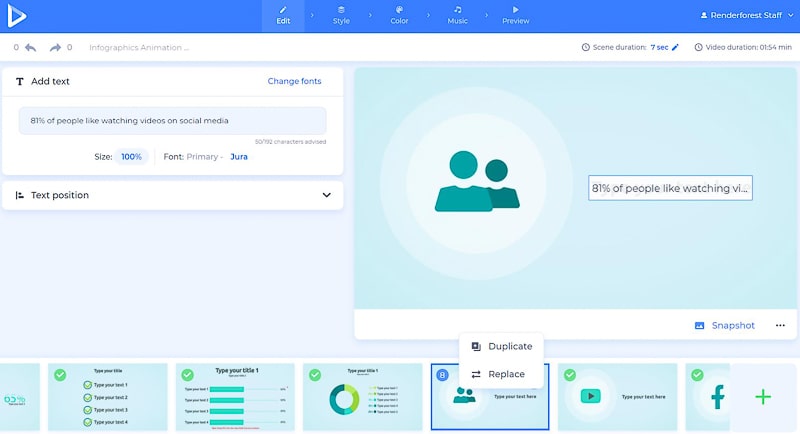Toggle green checkmark on bar chart scene
This screenshot has width=800, height=434.
coord(187,374)
